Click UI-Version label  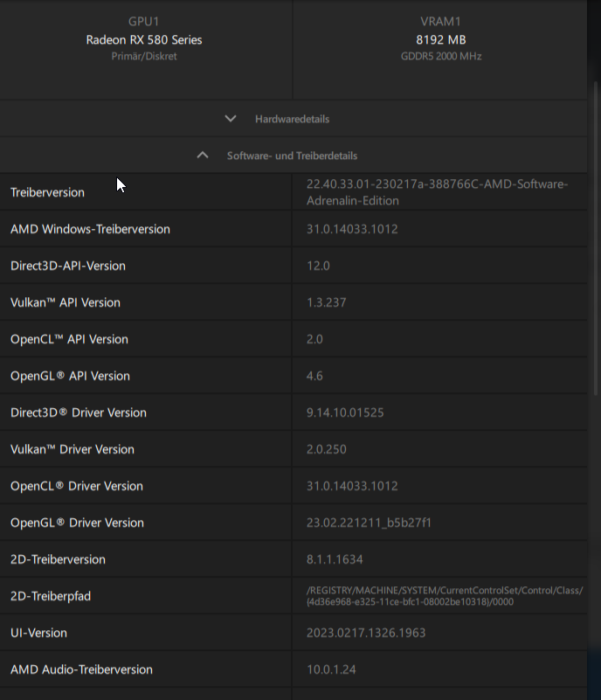pyautogui.click(x=38, y=633)
